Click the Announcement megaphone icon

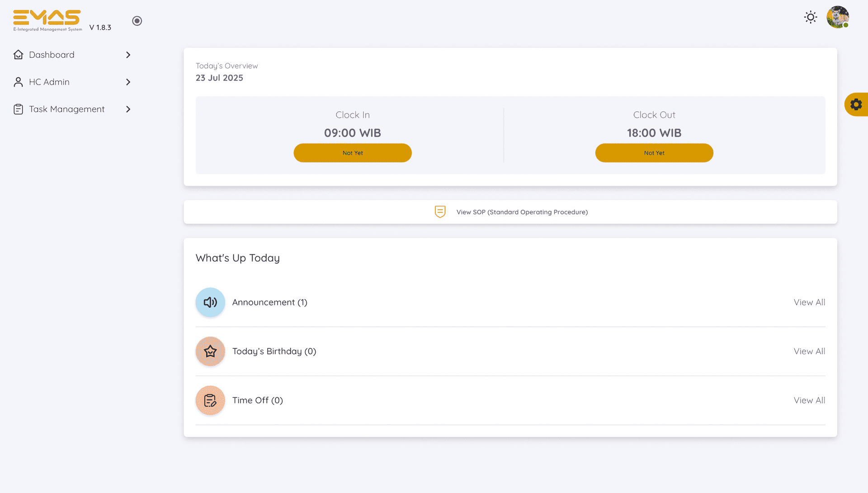tap(210, 302)
